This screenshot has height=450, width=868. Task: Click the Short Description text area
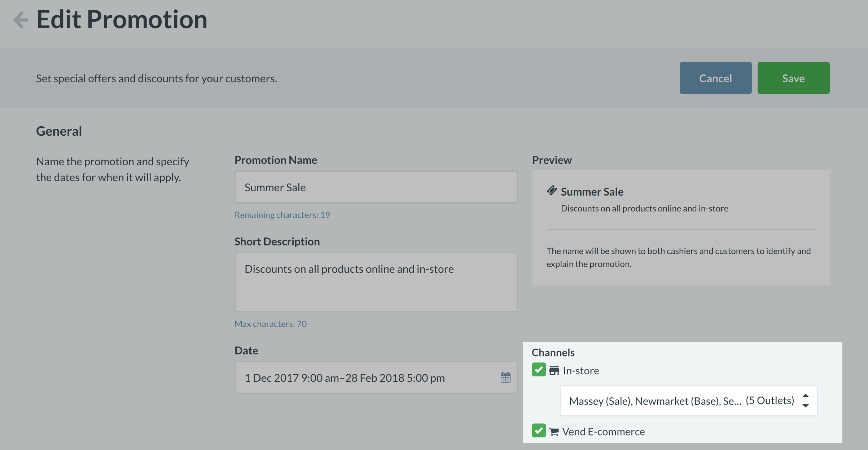point(376,282)
